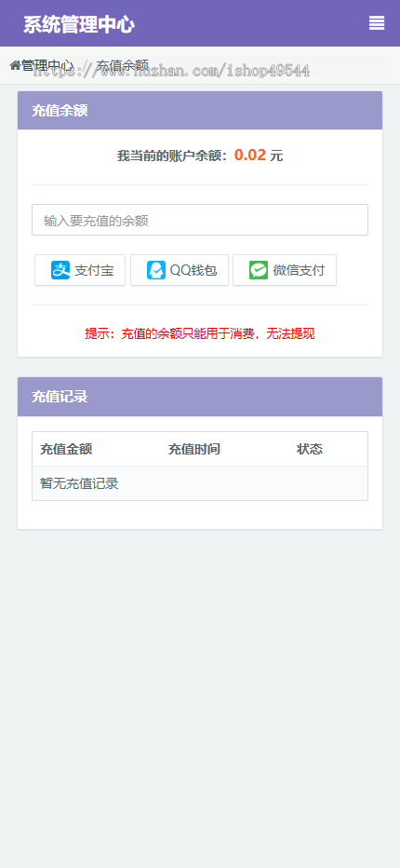Open the hamburger menu icon
The image size is (400, 868).
tap(377, 22)
